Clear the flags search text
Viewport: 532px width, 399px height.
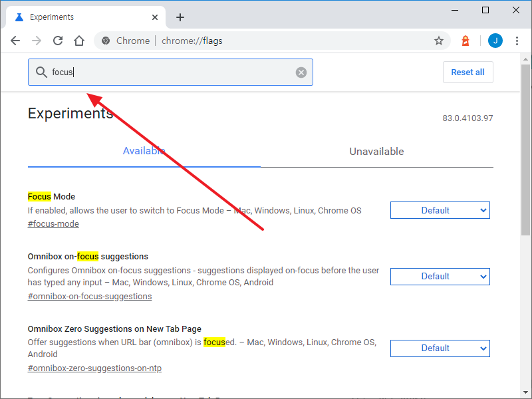click(x=301, y=72)
